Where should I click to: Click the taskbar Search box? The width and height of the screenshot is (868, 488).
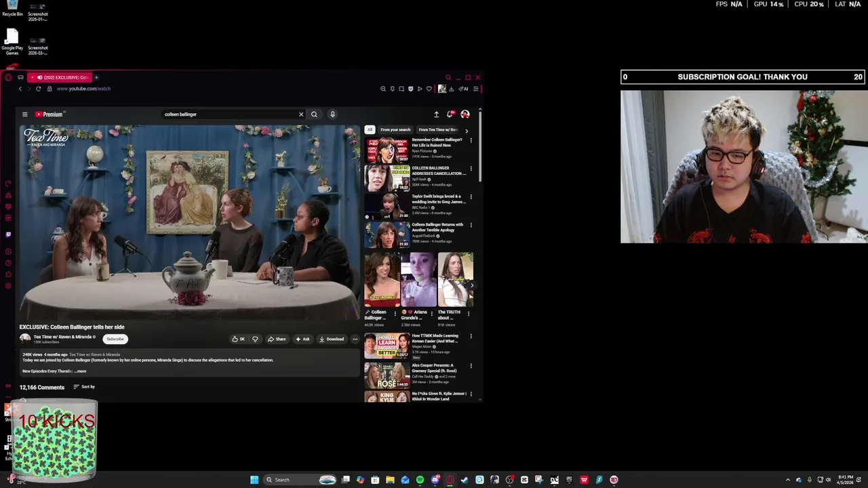[300, 480]
